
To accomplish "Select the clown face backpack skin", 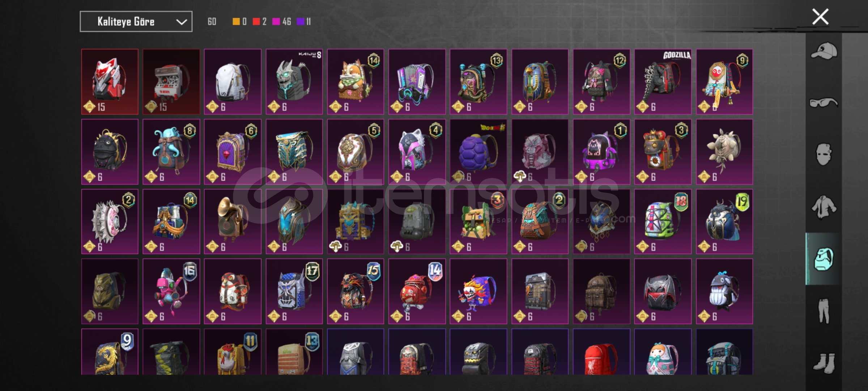I will (x=478, y=291).
